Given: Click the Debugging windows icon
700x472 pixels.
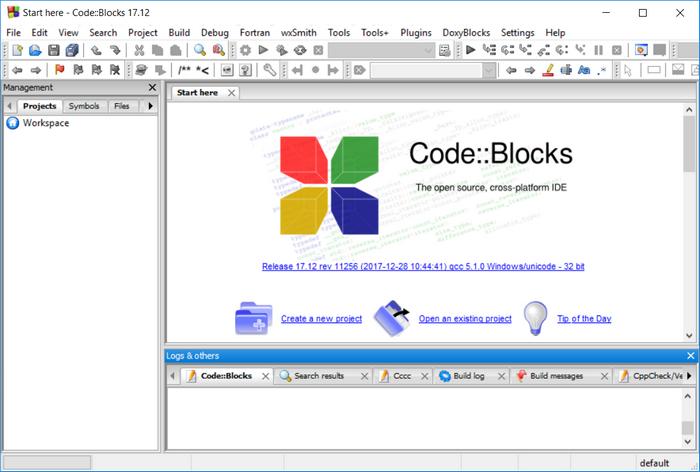Looking at the screenshot, I should click(642, 50).
